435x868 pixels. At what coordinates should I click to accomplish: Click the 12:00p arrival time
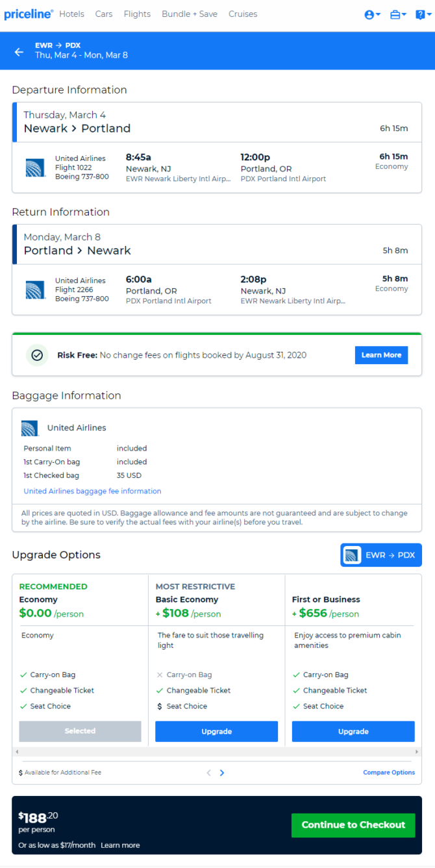click(x=255, y=157)
